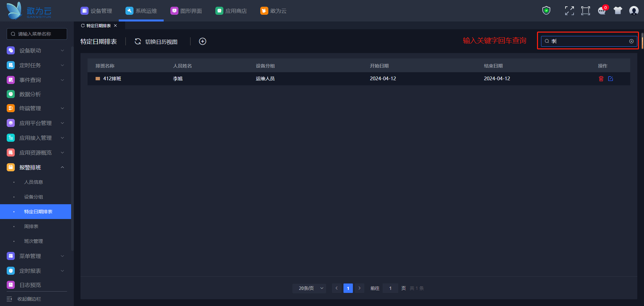Close the 特定日期排表 tab
This screenshot has width=644, height=306.
(115, 26)
